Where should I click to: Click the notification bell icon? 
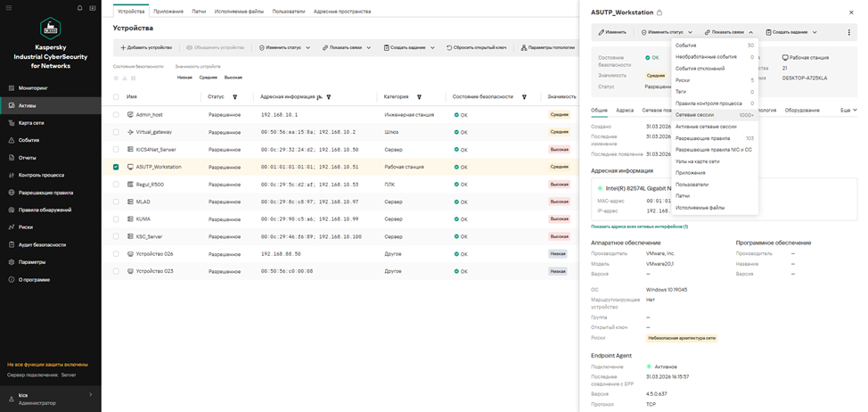click(x=80, y=8)
